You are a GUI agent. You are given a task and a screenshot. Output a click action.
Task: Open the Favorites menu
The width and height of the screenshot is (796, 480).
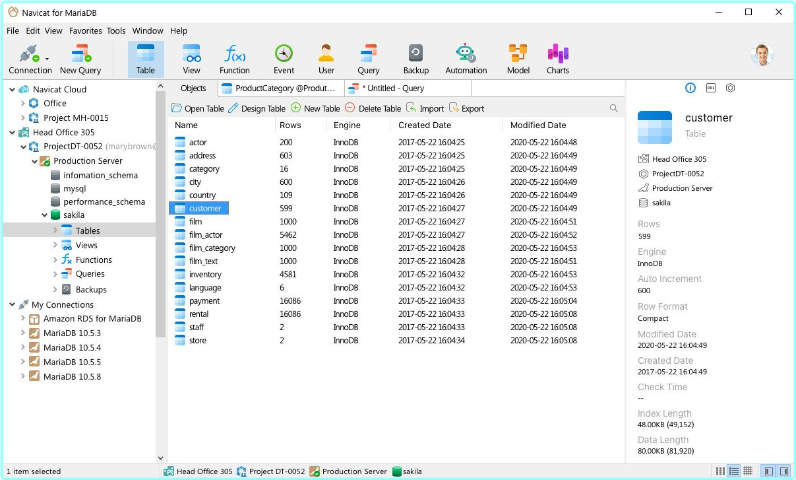click(85, 31)
